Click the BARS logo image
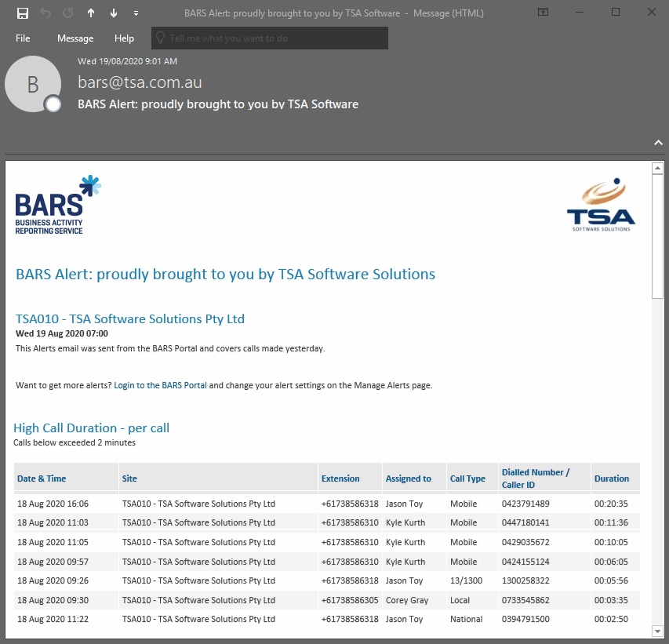Image resolution: width=669 pixels, height=644 pixels. [x=57, y=205]
